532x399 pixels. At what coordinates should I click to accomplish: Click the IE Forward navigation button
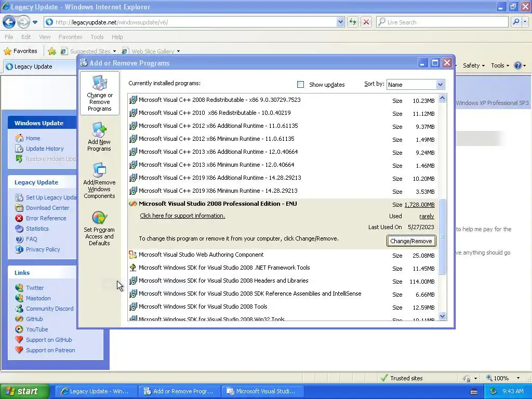23,22
